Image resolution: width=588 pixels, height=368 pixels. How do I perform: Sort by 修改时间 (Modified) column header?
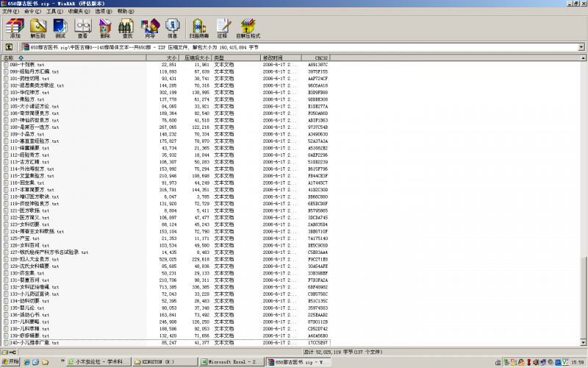(x=281, y=58)
